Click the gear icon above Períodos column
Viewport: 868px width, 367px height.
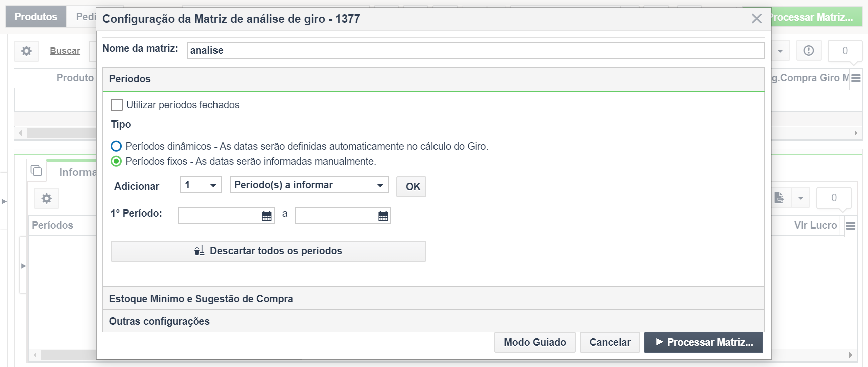point(47,198)
